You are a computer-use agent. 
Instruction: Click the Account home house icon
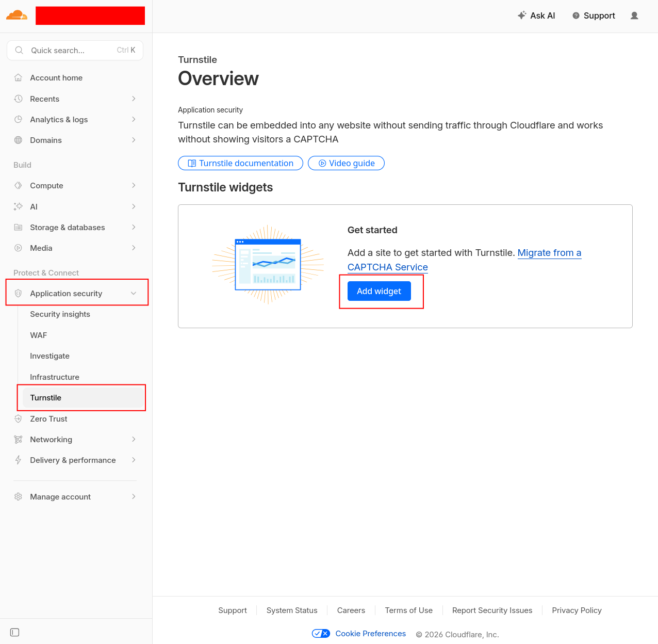(x=18, y=77)
